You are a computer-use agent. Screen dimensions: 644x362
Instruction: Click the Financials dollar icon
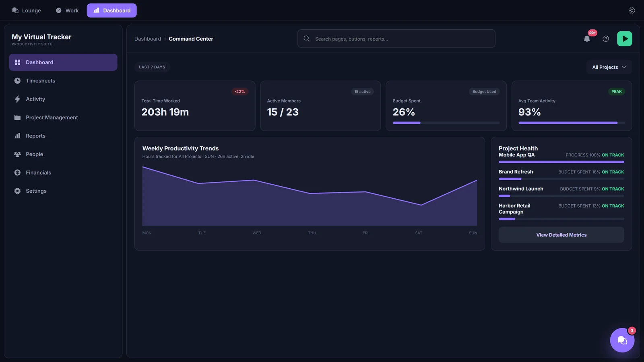pyautogui.click(x=17, y=173)
